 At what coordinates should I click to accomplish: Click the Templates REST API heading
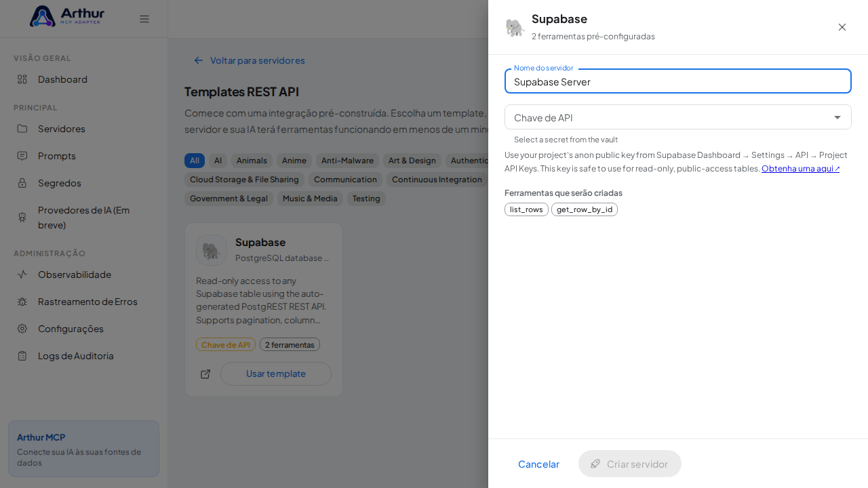pos(241,91)
